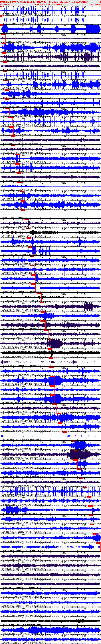Select the UW LCCR HHZ station label

(x=23, y=625)
